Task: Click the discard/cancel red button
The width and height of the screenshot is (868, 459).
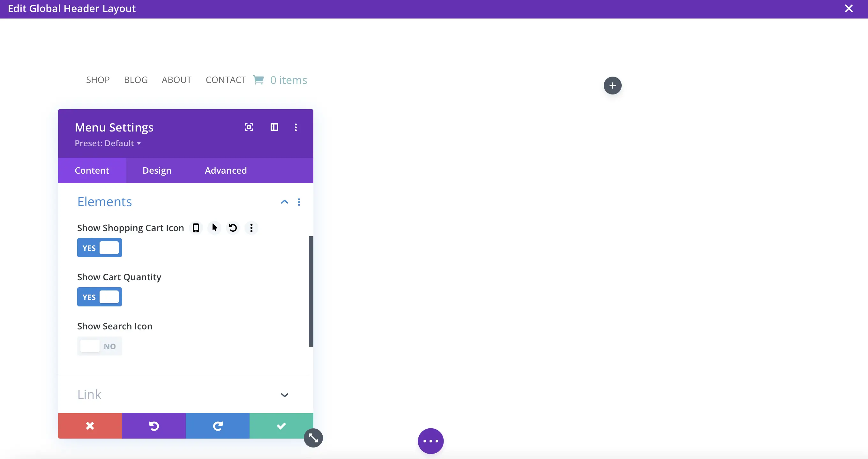Action: coord(90,426)
